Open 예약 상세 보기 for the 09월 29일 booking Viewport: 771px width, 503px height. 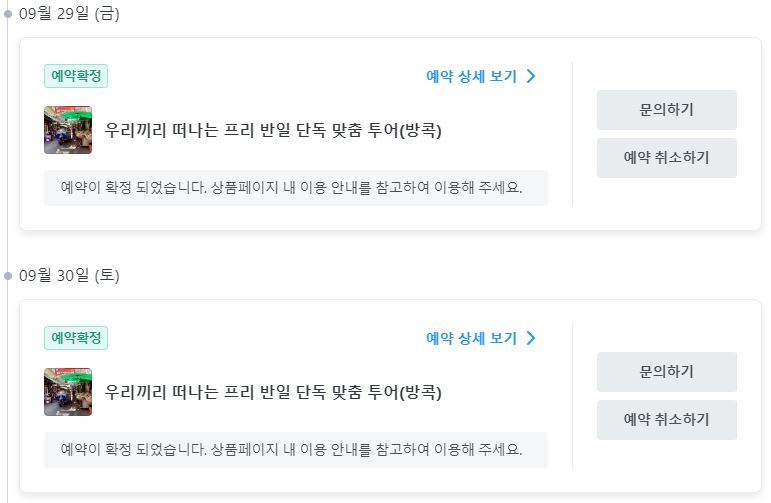coord(480,76)
